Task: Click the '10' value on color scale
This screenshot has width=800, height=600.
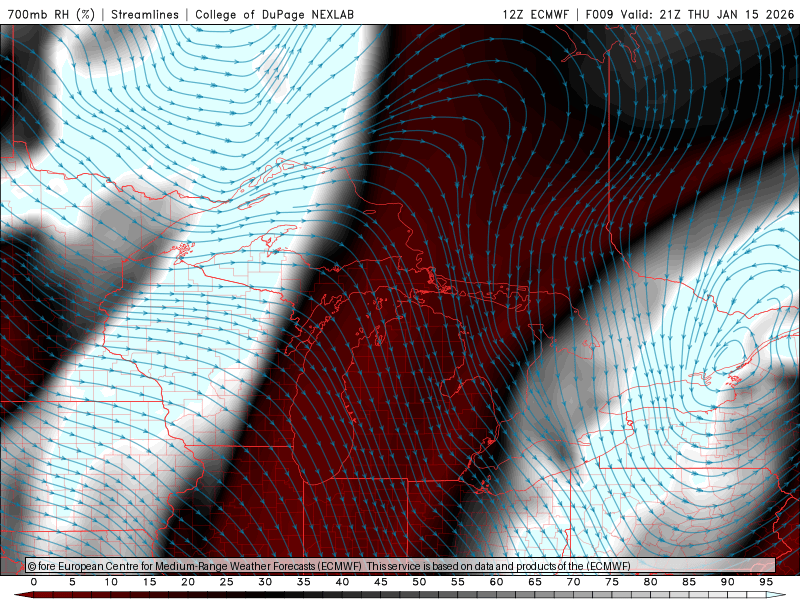Action: (111, 582)
